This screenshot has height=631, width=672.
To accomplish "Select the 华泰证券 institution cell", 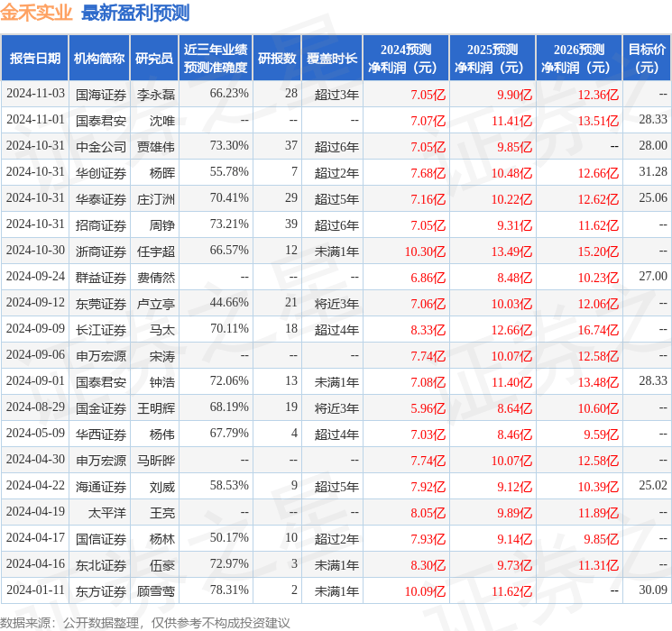I will coord(101,199).
